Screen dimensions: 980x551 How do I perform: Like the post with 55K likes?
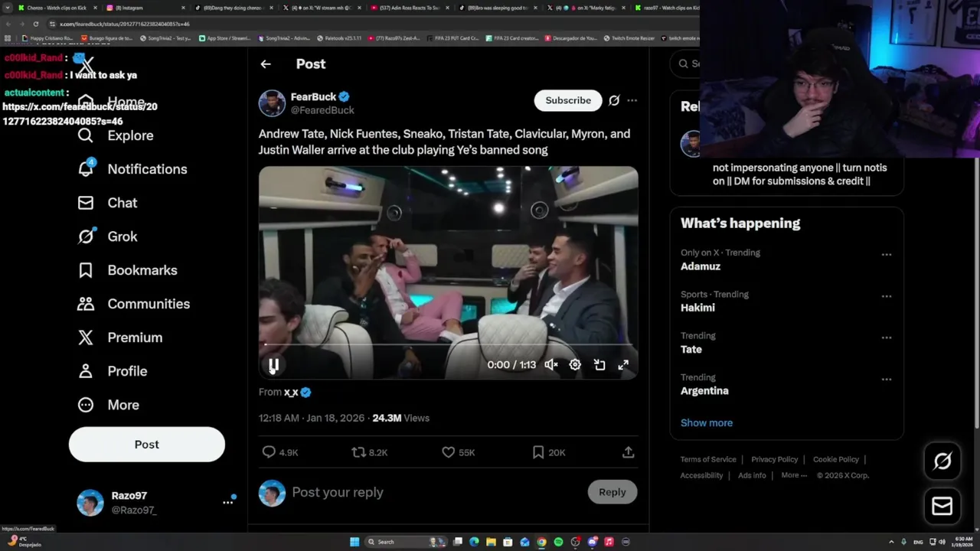coord(458,452)
